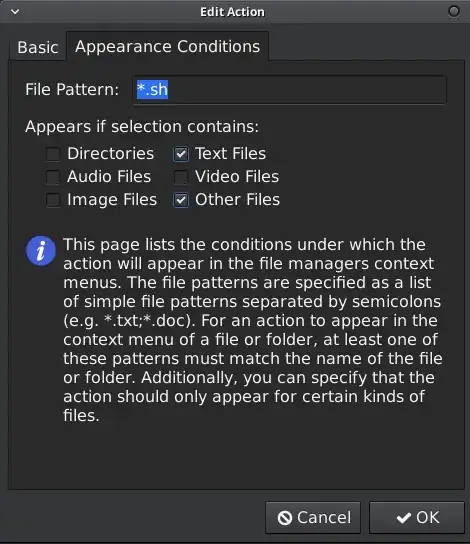The image size is (470, 544).
Task: Select the Appearance Conditions tab
Action: (168, 46)
